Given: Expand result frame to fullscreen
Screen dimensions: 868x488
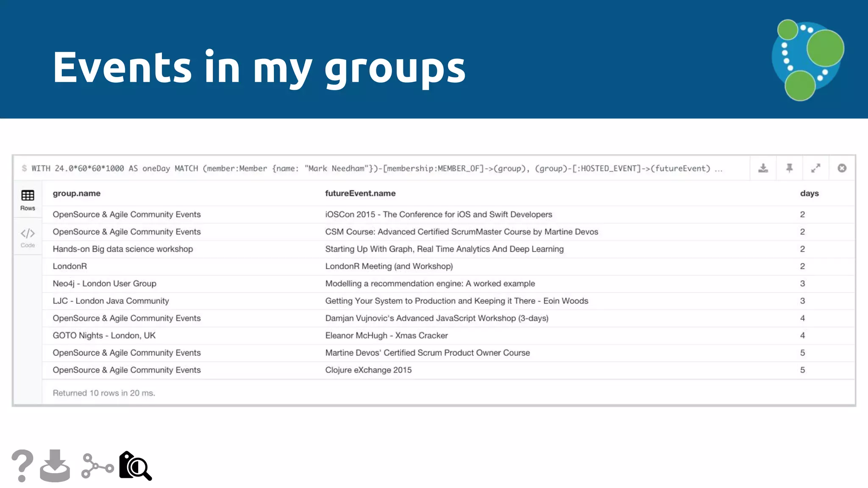Looking at the screenshot, I should [815, 168].
